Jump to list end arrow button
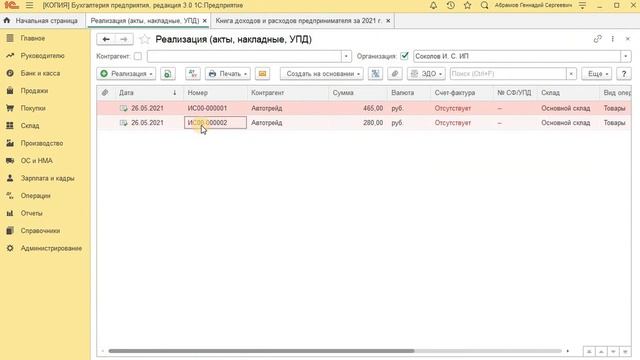Image resolution: width=640 pixels, height=360 pixels. [x=625, y=351]
